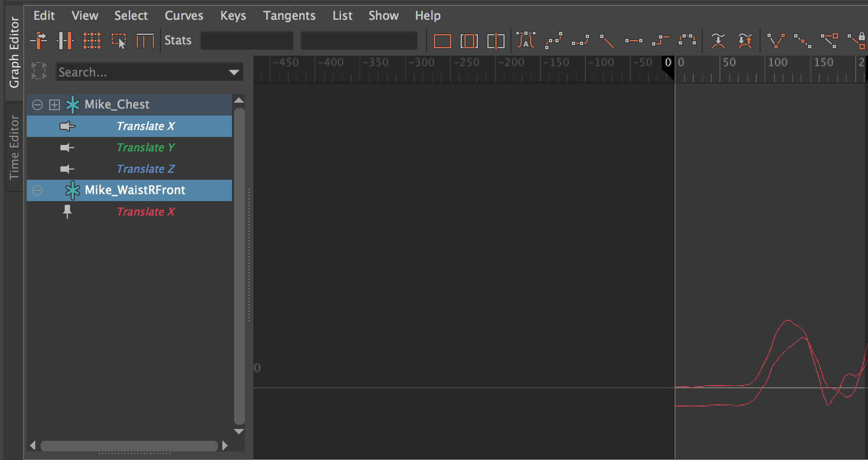Image resolution: width=868 pixels, height=460 pixels.
Task: Apply Stepped tangents icon
Action: 661,41
